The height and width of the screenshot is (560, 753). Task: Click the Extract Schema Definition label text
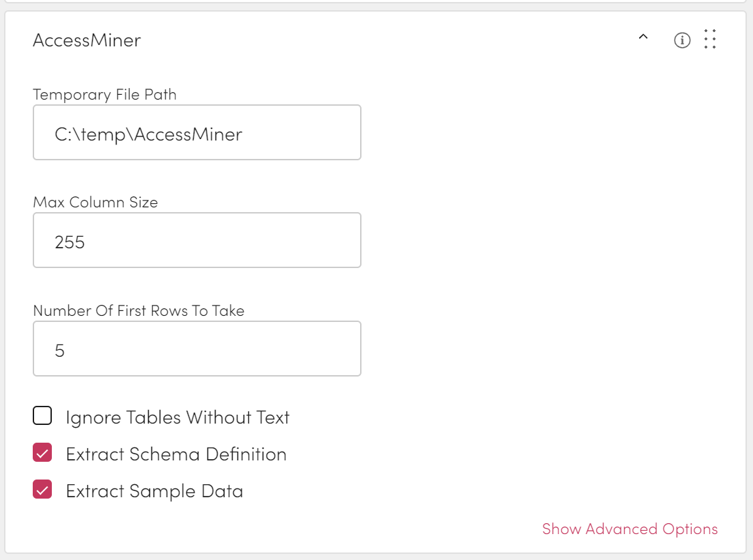pyautogui.click(x=176, y=454)
